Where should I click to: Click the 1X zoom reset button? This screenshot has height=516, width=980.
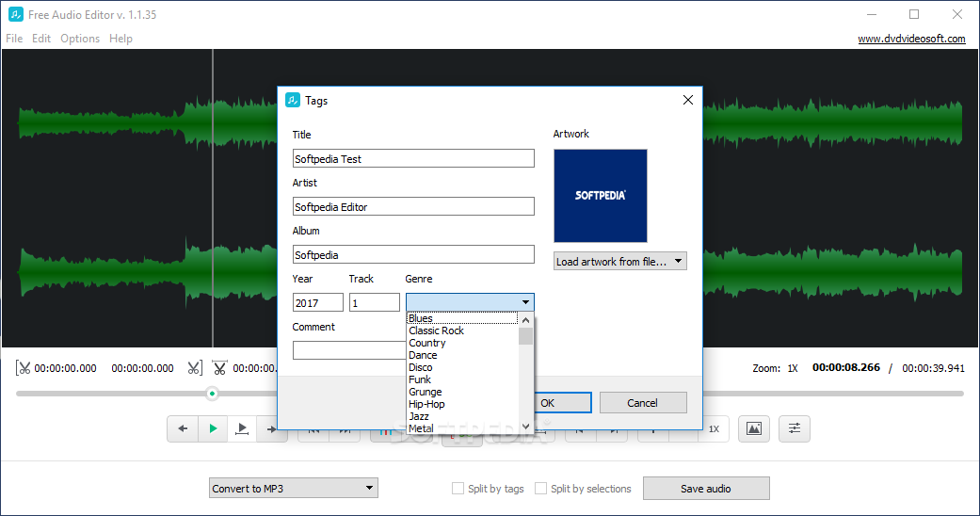point(714,428)
